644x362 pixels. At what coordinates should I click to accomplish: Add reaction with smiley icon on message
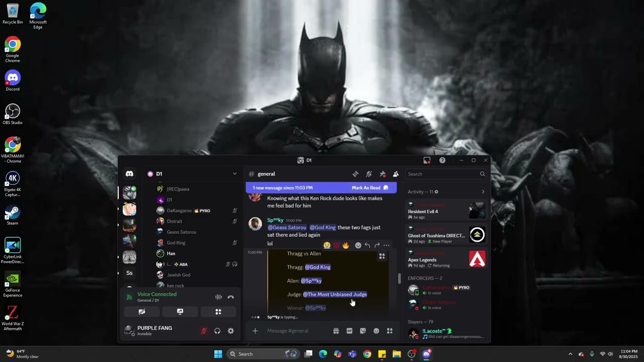tap(358, 245)
